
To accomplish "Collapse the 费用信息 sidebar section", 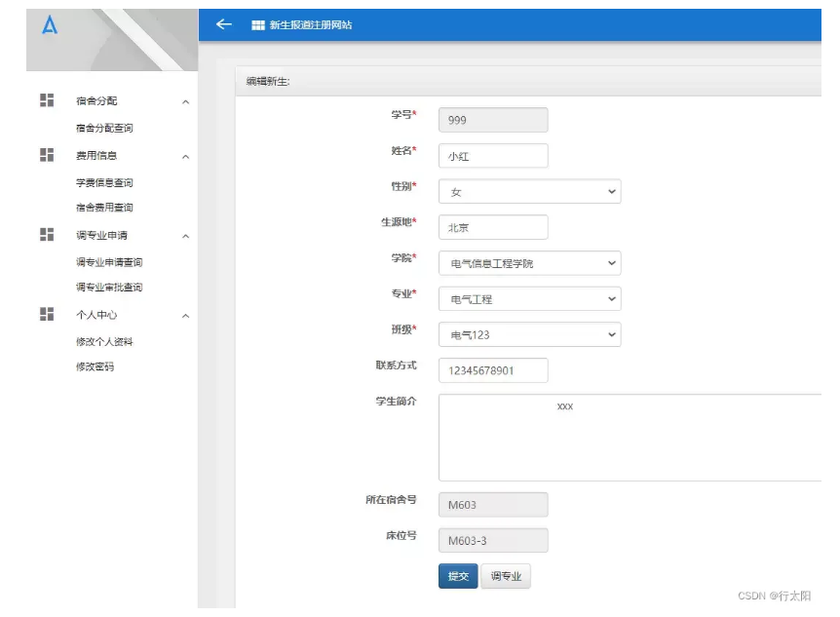I will click(186, 154).
